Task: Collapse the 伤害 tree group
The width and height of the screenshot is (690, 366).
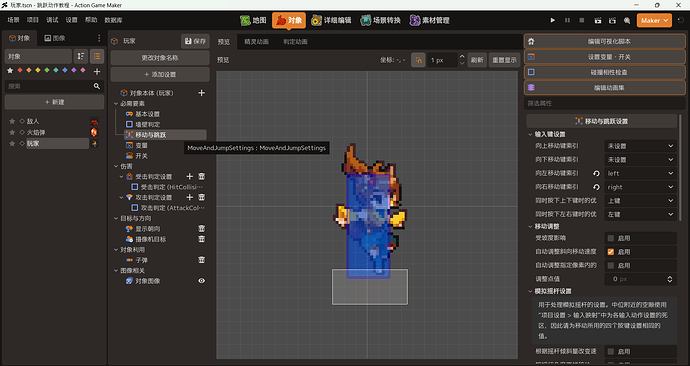Action: [x=116, y=166]
